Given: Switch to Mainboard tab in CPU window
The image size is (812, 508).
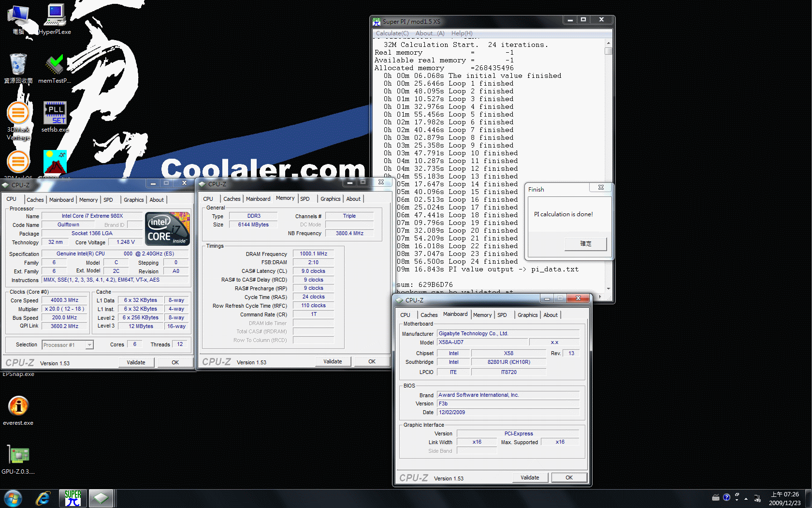Looking at the screenshot, I should [61, 200].
